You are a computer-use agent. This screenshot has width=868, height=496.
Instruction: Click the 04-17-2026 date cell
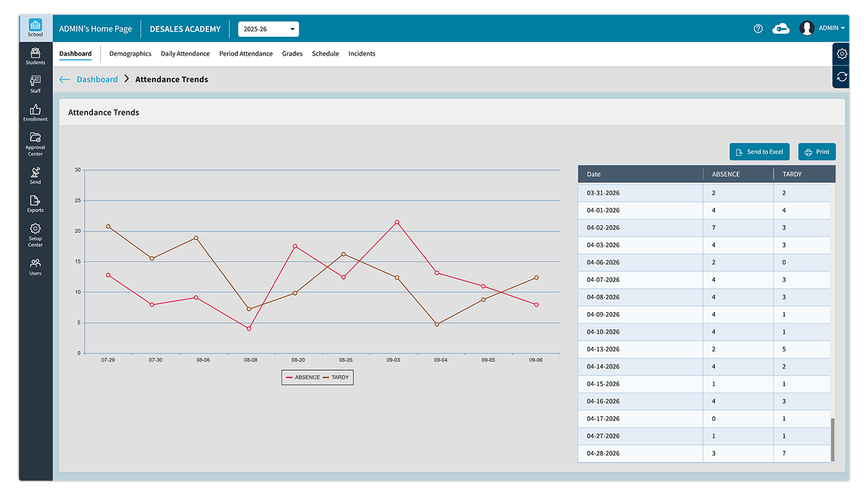coord(640,418)
